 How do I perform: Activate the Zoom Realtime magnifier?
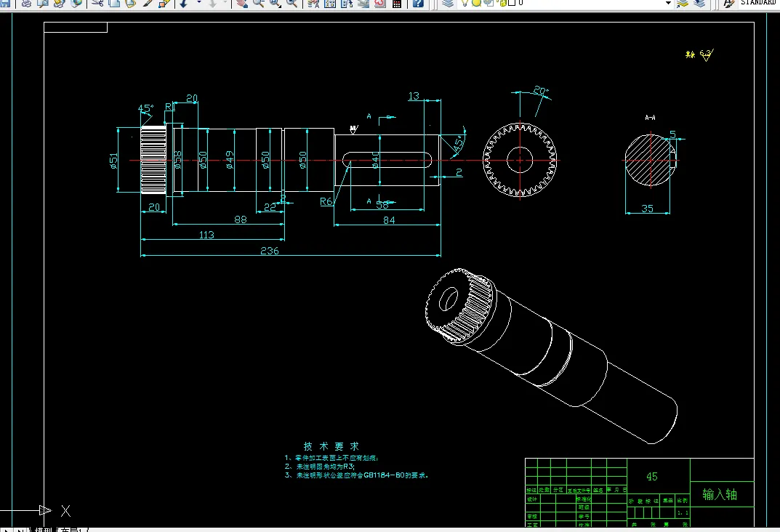[x=259, y=3]
